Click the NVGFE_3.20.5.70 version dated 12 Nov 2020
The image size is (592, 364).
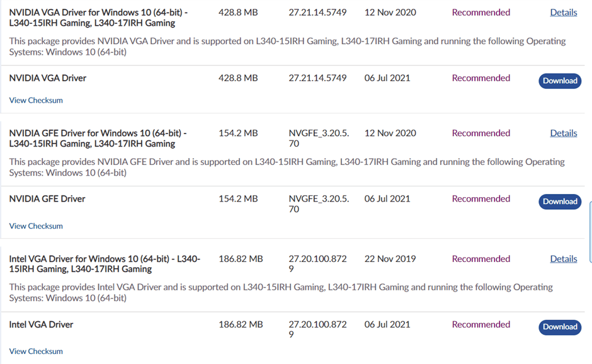(319, 139)
